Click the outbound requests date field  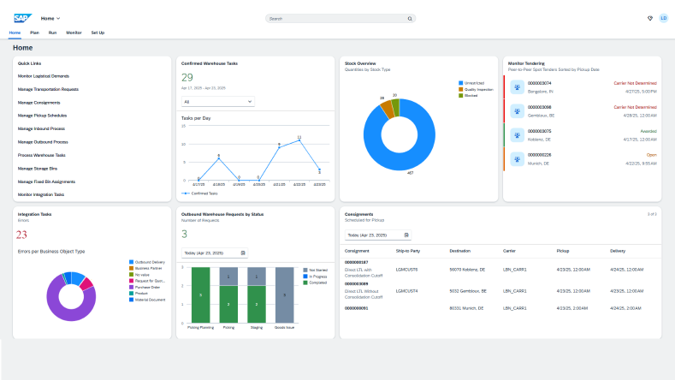214,253
